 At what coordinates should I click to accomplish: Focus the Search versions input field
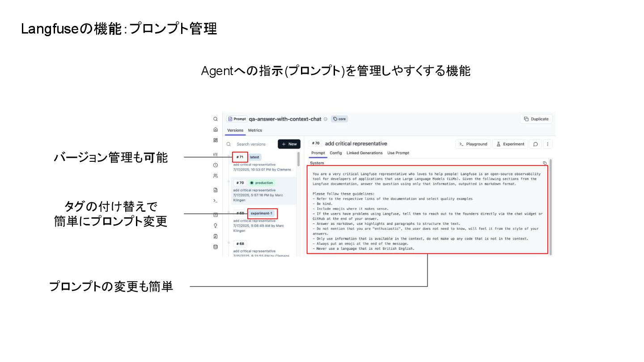coord(251,144)
